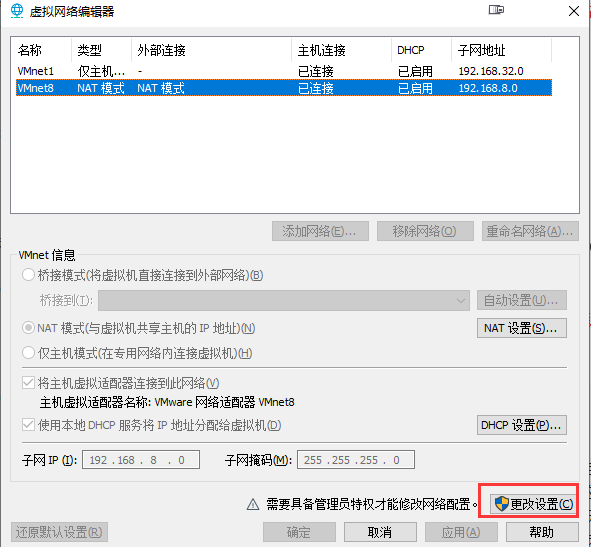Sort by DHCP column header
Screen dimensions: 591x547
click(421, 50)
